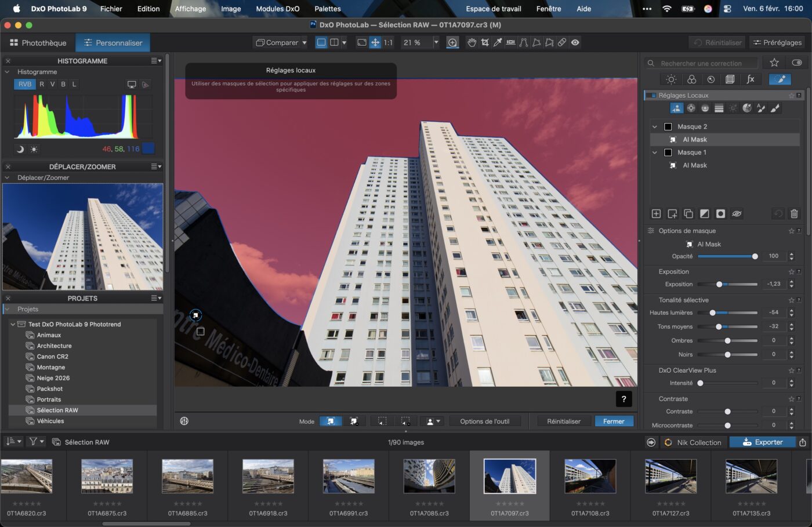Open the fx effects correction palette

coord(750,79)
